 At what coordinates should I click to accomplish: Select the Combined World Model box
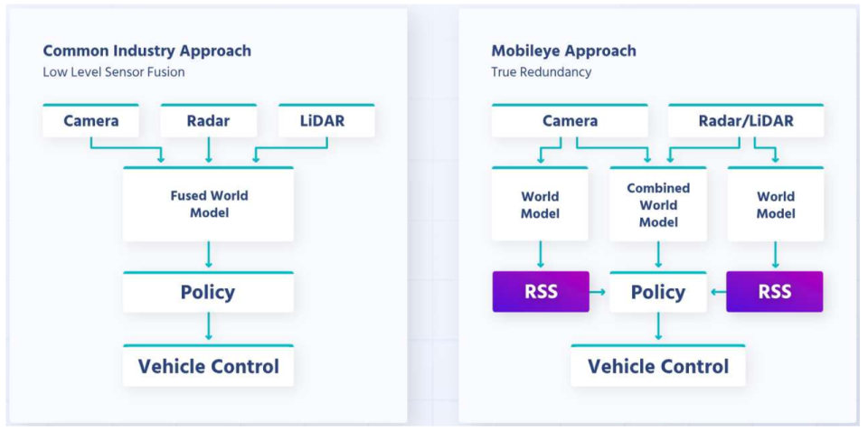pos(657,204)
